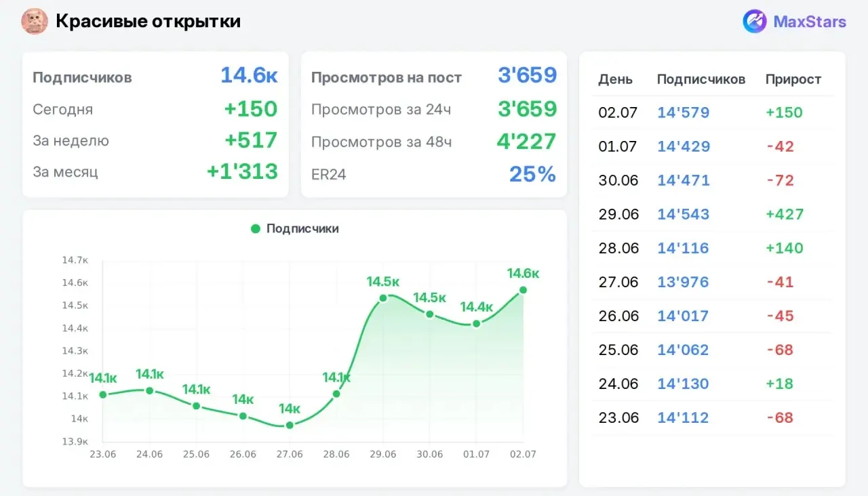Click the +18 growth value
Viewport: 868px width, 496px height.
coord(780,384)
